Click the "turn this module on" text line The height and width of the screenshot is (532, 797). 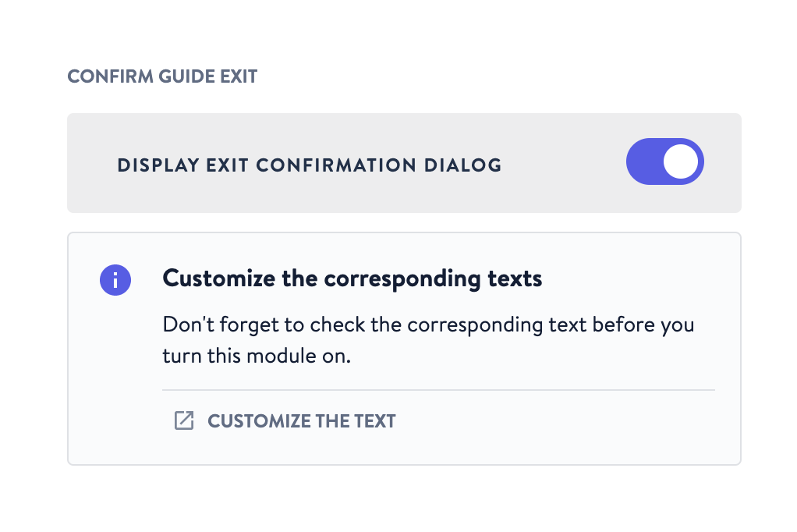(x=257, y=356)
